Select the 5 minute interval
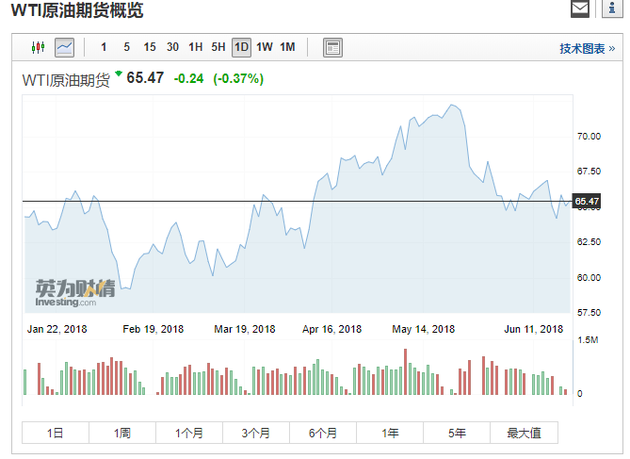This screenshot has width=630, height=459. pyautogui.click(x=126, y=47)
